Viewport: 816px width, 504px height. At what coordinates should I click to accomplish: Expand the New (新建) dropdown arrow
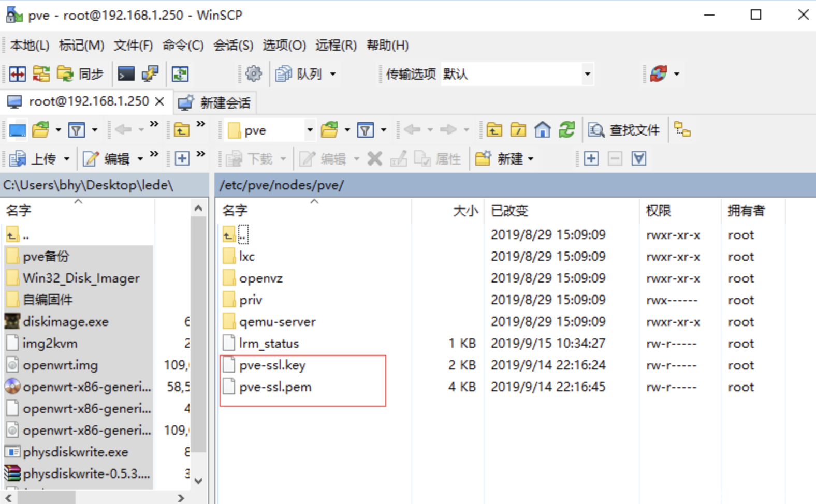pyautogui.click(x=531, y=159)
